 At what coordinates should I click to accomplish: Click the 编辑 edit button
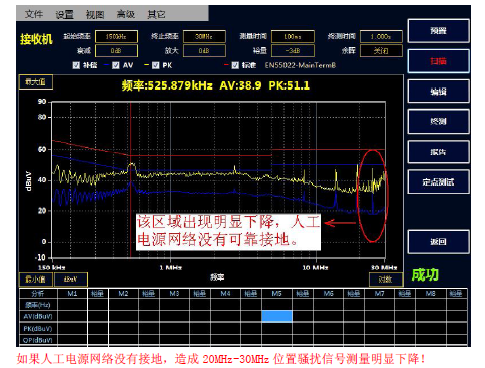(x=438, y=91)
